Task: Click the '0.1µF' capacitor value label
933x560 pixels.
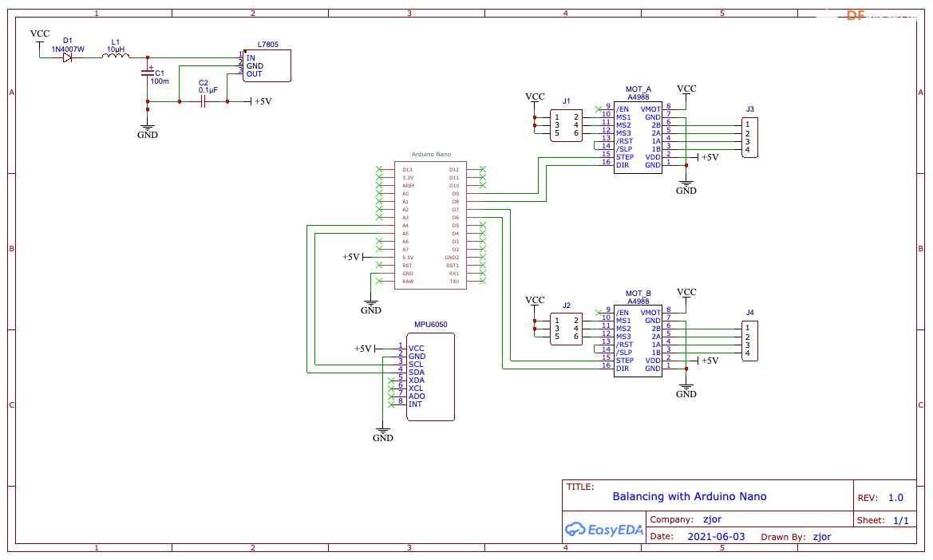Action: click(x=208, y=90)
